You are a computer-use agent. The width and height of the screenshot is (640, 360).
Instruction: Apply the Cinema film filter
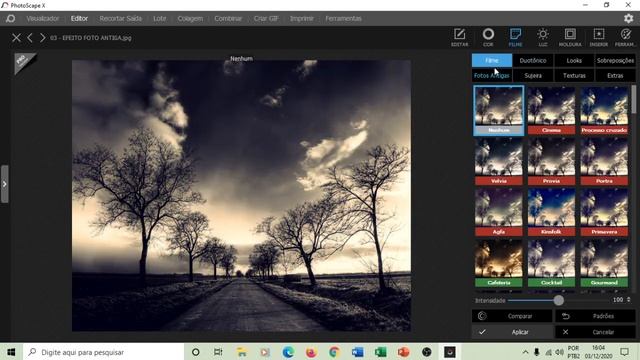pyautogui.click(x=551, y=110)
